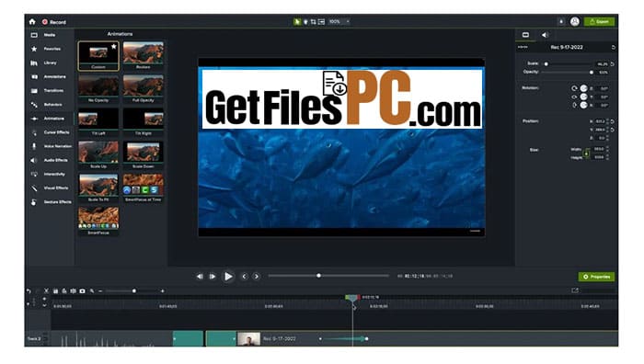Click the Position X value field
This screenshot has width=644, height=364.
[x=600, y=121]
